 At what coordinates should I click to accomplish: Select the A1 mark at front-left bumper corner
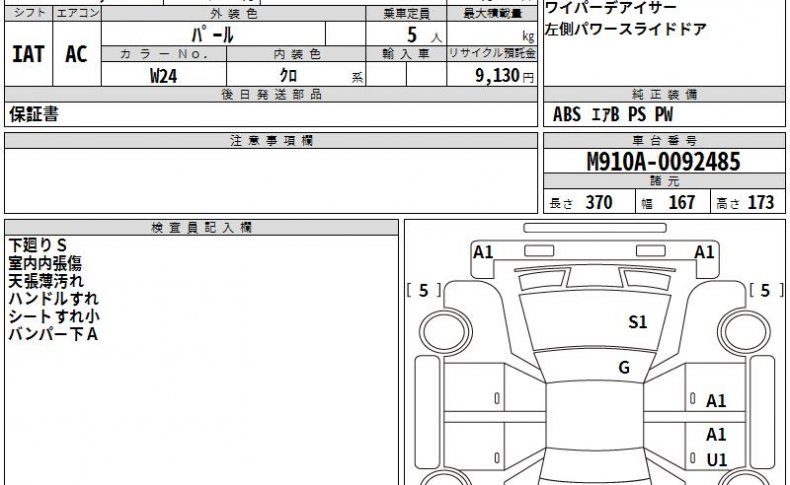pos(483,252)
